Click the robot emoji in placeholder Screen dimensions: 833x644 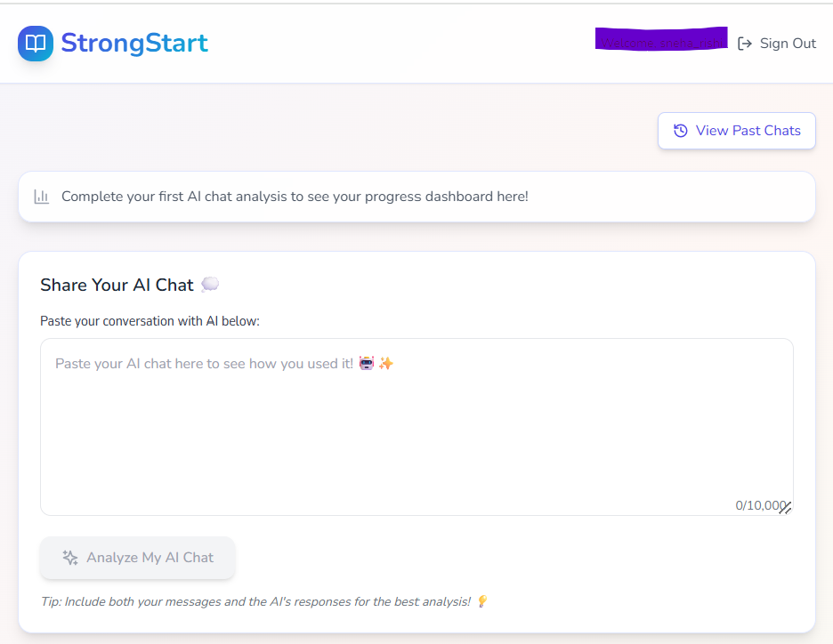coord(367,364)
